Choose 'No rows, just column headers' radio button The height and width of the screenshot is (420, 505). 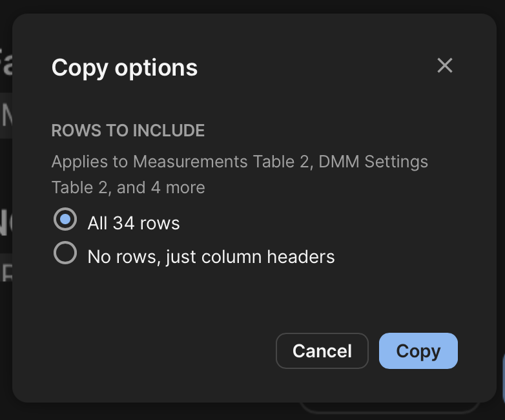tap(65, 253)
